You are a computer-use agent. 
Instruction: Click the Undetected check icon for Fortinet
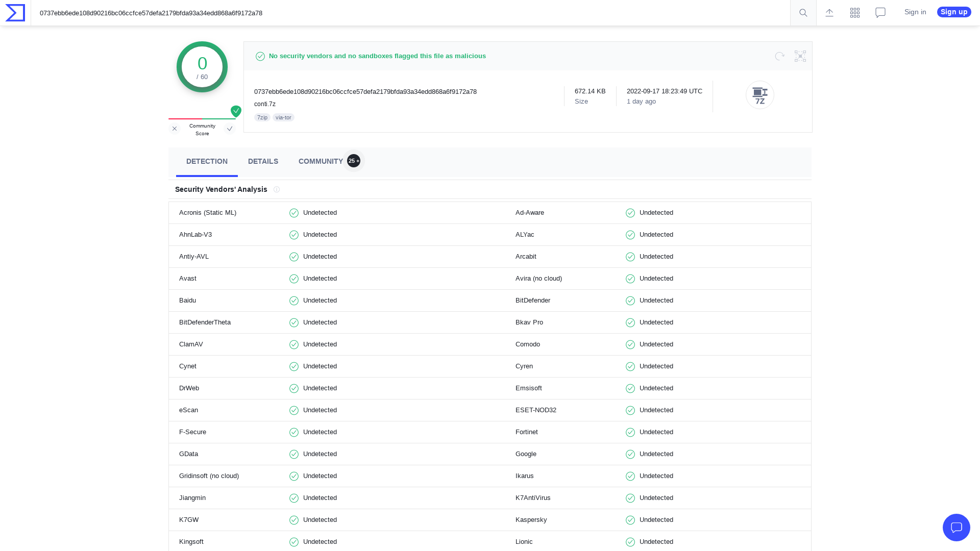(630, 432)
